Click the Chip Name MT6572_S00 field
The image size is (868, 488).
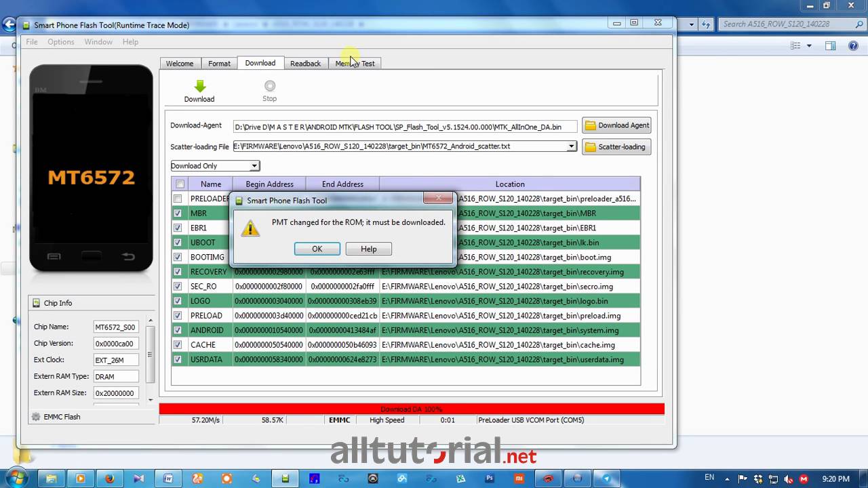click(x=116, y=327)
